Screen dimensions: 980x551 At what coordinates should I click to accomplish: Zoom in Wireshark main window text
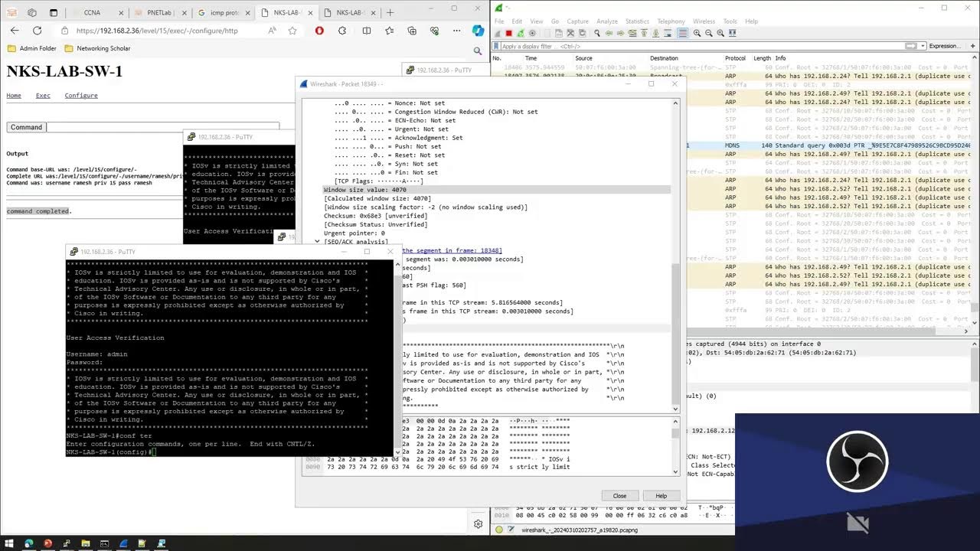tap(697, 33)
